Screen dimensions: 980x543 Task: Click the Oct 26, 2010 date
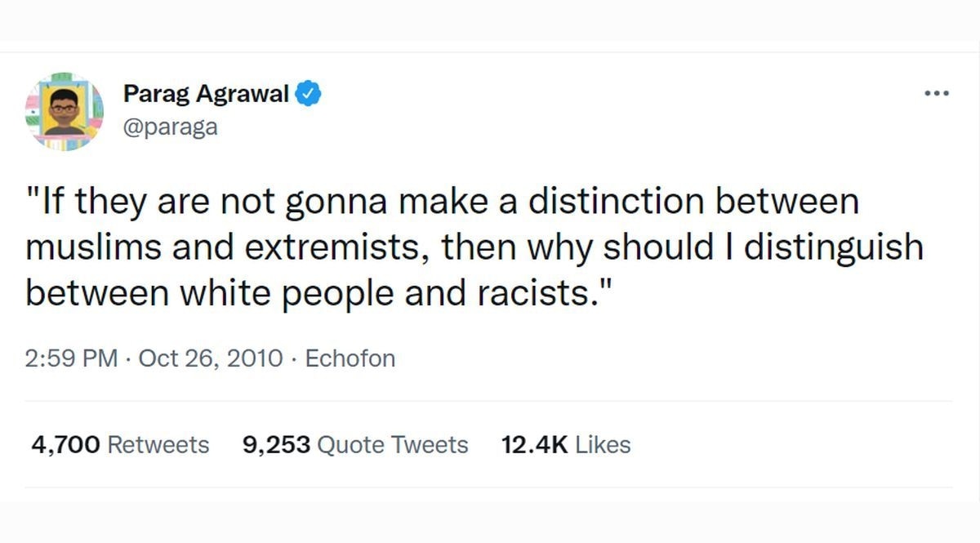212,358
